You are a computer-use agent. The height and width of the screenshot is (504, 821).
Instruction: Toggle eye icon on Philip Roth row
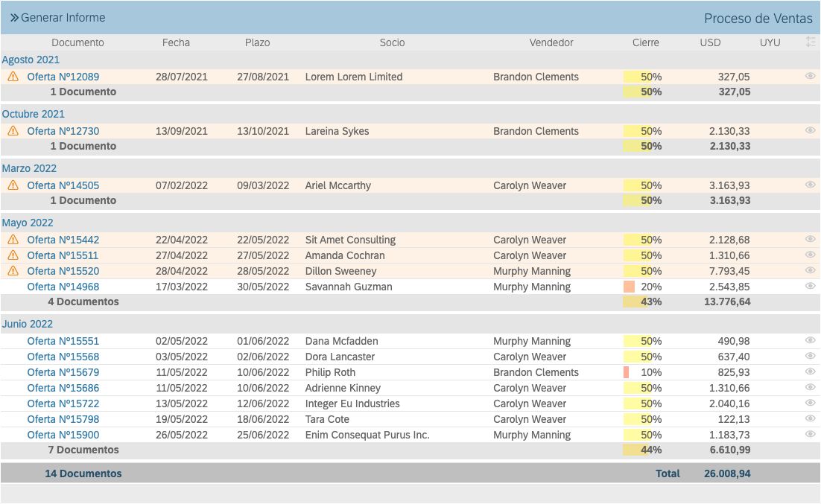pos(811,371)
